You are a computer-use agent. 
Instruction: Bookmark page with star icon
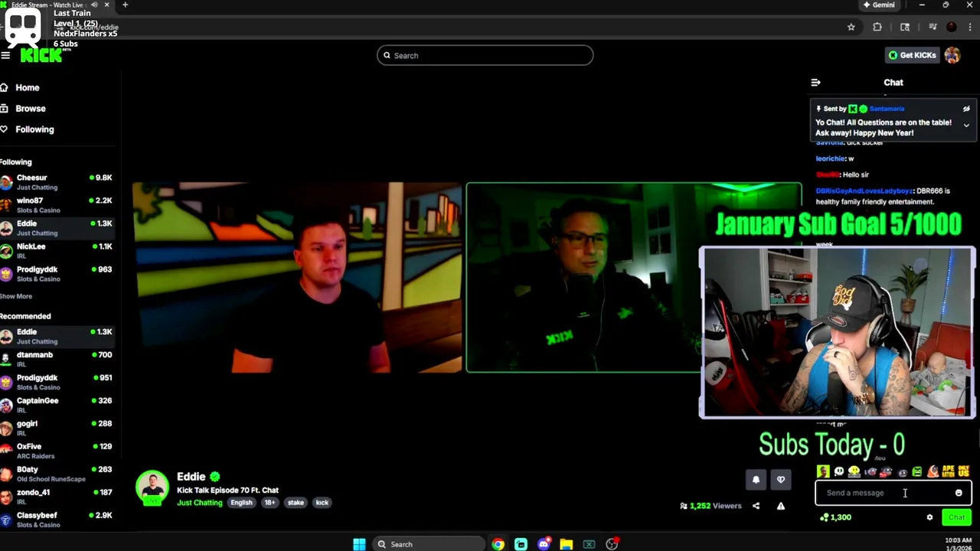pyautogui.click(x=851, y=27)
